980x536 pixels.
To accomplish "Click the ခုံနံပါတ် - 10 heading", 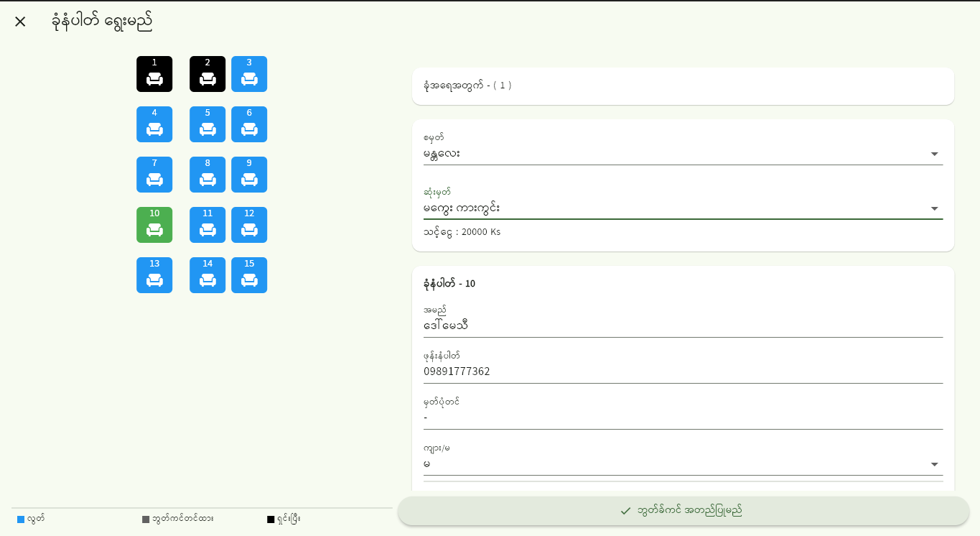I will pos(449,284).
